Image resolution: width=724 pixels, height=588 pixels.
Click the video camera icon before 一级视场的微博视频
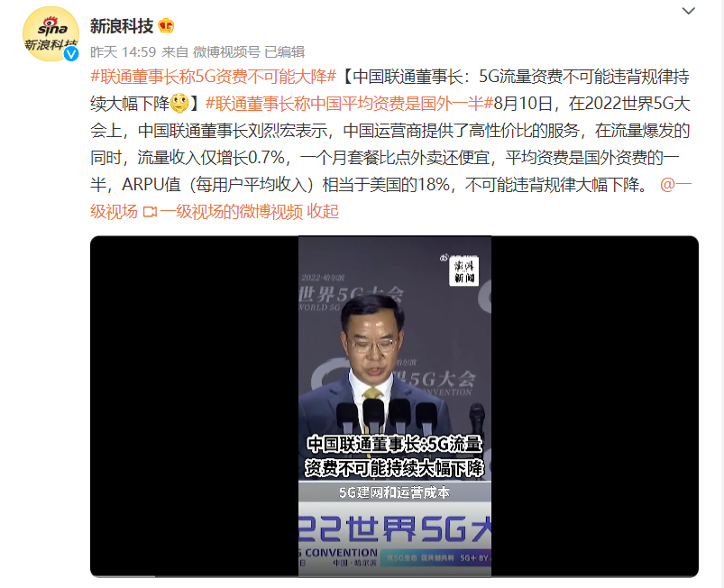(x=150, y=212)
